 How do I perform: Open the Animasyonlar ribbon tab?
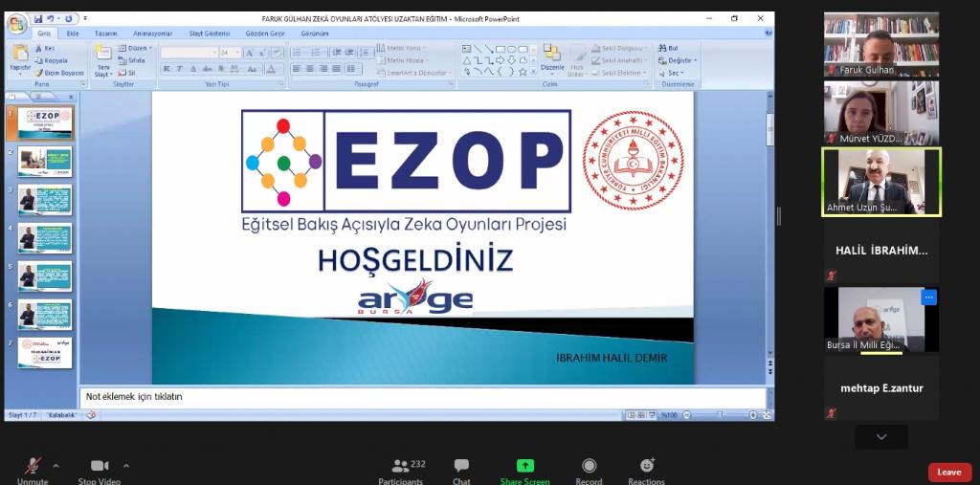pyautogui.click(x=152, y=33)
